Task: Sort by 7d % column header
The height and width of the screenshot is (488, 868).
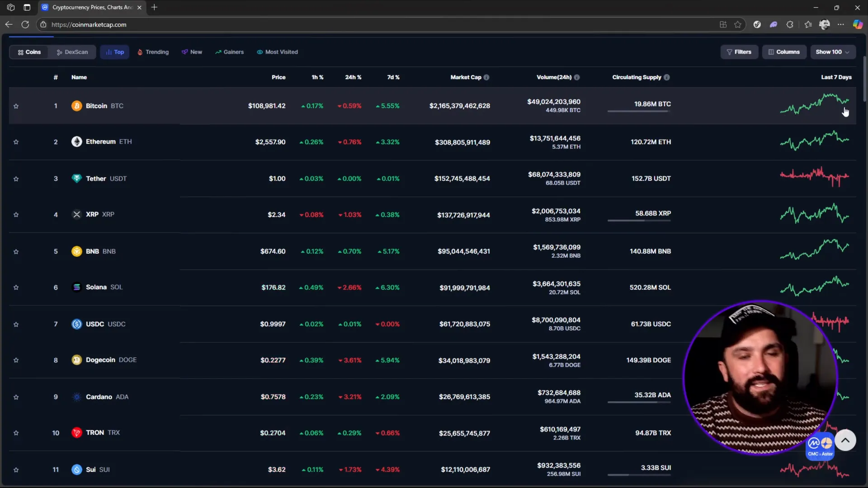Action: tap(393, 77)
